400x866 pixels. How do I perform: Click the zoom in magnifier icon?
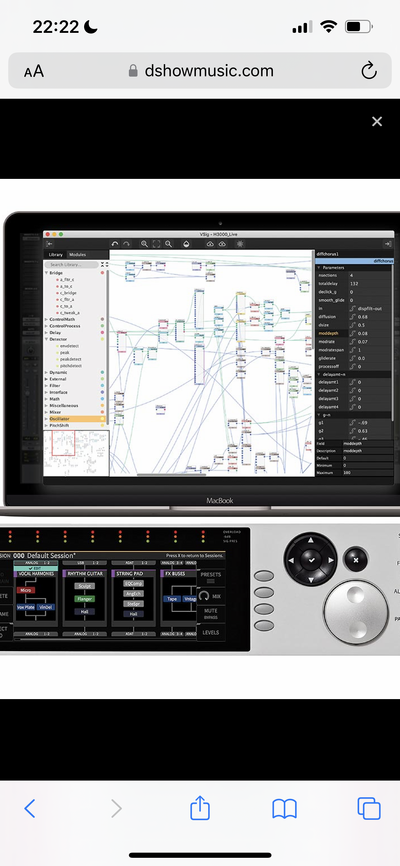point(144,244)
